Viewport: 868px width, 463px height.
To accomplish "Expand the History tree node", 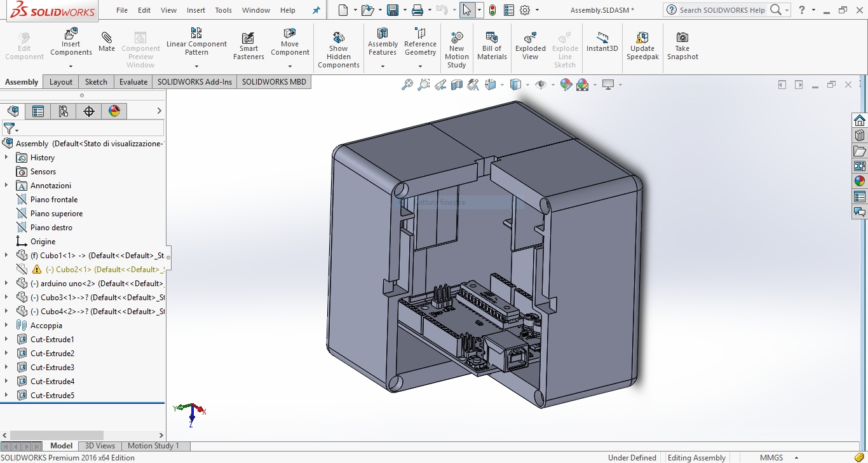I will [6, 157].
